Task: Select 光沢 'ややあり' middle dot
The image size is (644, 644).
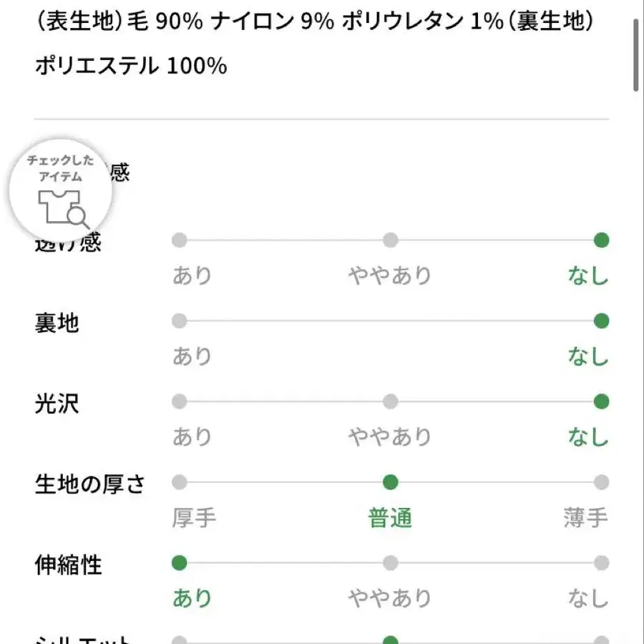Action: coord(390,402)
